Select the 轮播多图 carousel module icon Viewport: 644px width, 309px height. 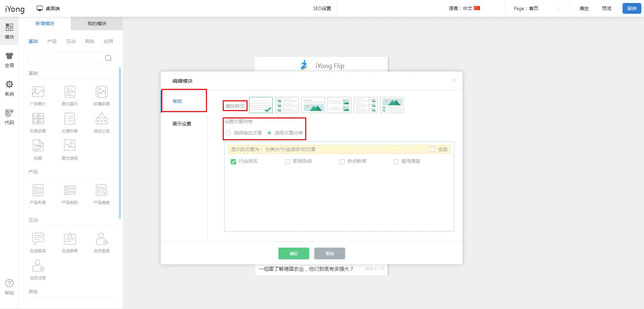point(102,92)
